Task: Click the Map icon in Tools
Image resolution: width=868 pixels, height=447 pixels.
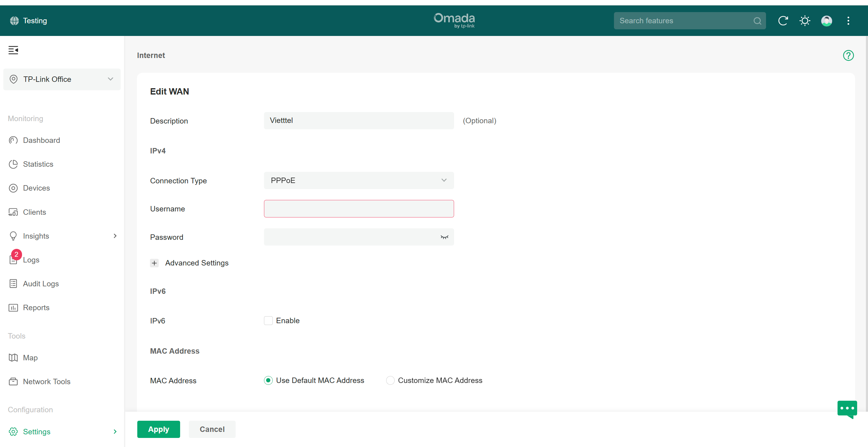Action: [13, 358]
